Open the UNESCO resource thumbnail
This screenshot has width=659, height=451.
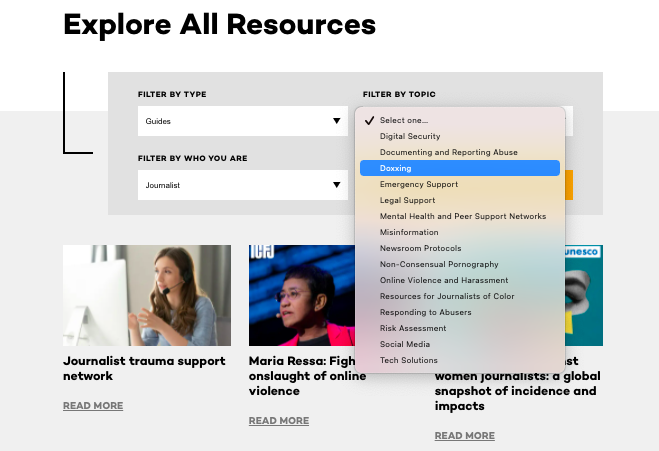tap(584, 295)
